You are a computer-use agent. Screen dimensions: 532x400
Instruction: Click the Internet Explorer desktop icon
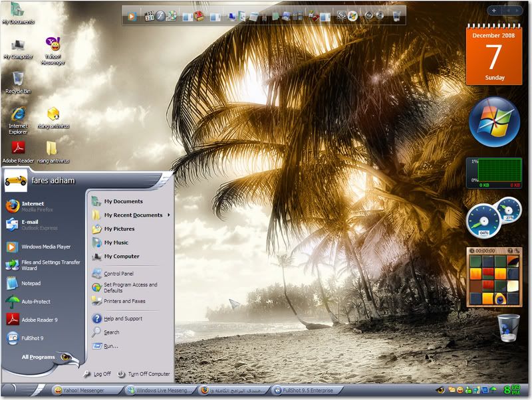18,119
